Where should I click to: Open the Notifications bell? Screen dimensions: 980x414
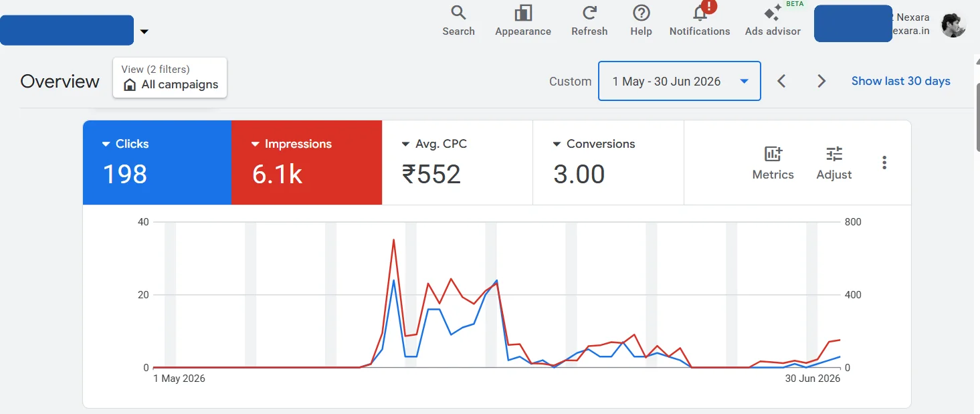tap(700, 21)
